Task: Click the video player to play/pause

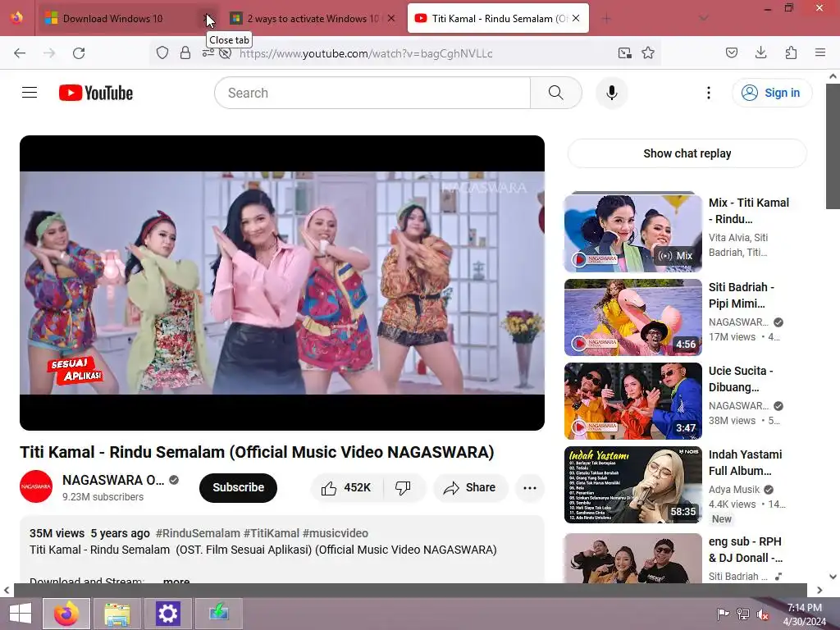Action: pos(282,283)
